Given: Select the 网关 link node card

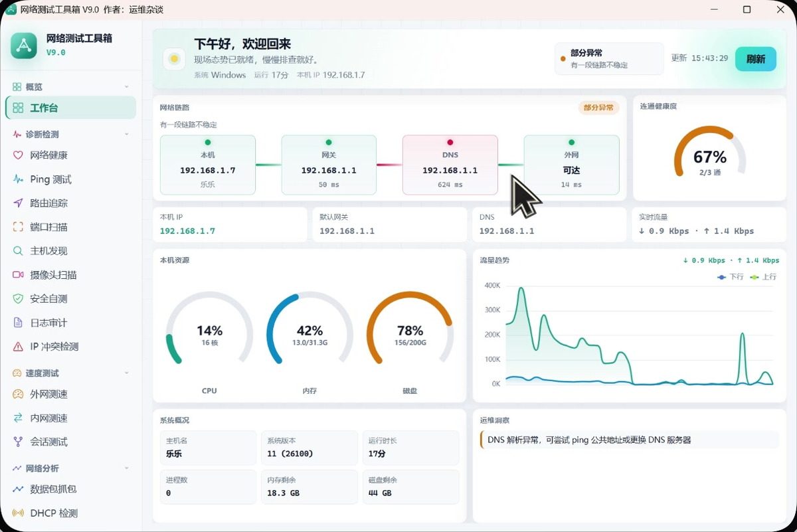Looking at the screenshot, I should coord(329,165).
